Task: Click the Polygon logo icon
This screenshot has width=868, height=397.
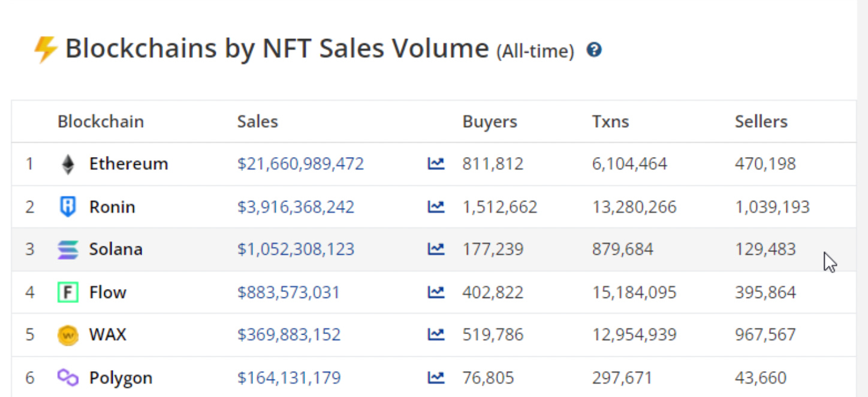Action: 68,377
